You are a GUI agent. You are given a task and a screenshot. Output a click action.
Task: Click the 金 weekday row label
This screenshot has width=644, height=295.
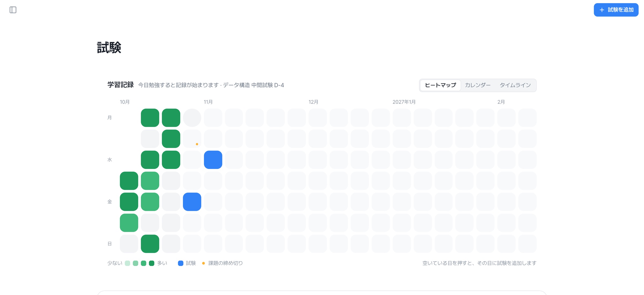click(x=109, y=202)
